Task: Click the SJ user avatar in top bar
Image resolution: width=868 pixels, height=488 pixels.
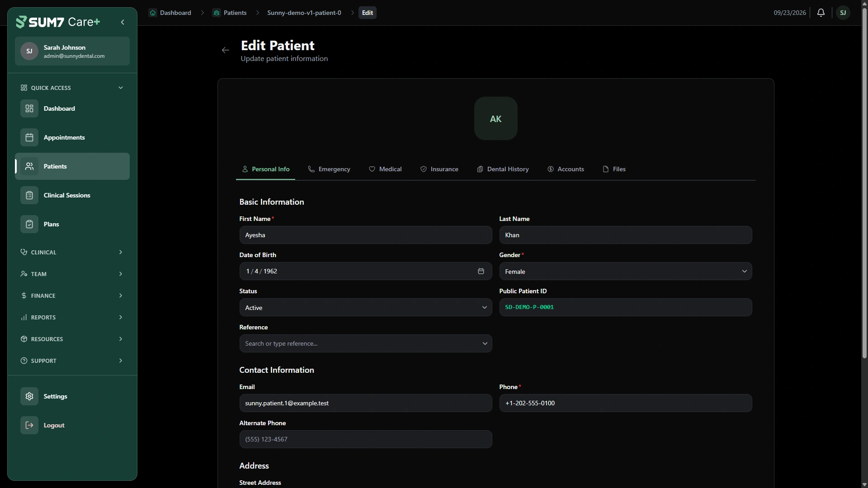Action: pos(843,13)
